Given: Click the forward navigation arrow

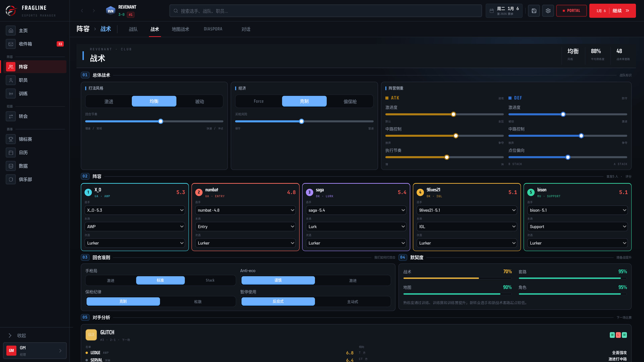Looking at the screenshot, I should click(94, 11).
